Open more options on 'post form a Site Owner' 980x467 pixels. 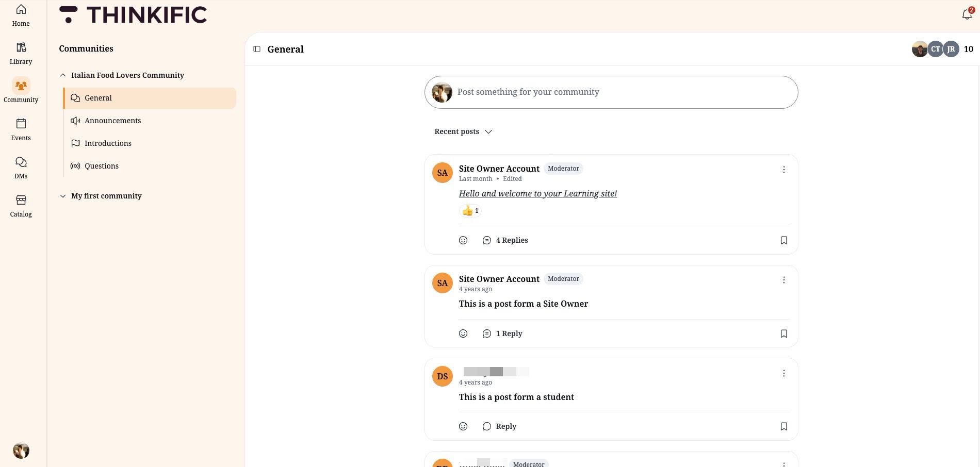pos(783,280)
